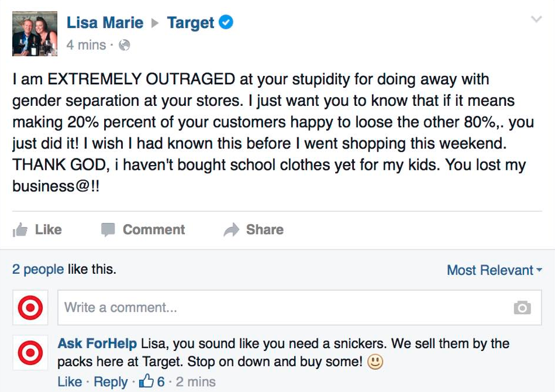View the 6 likes on the comment
The height and width of the screenshot is (392, 555).
(x=153, y=382)
